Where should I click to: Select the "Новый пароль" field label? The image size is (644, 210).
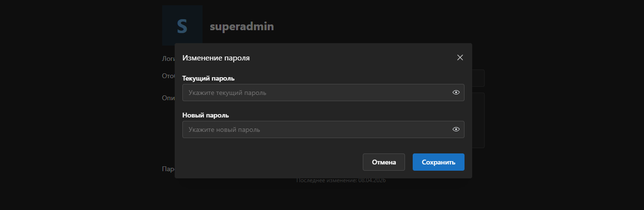(205, 115)
